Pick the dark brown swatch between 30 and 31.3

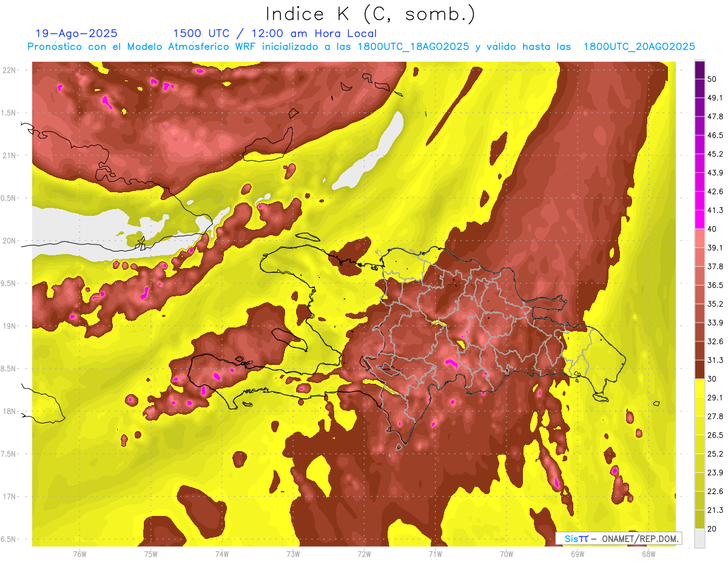coord(699,369)
